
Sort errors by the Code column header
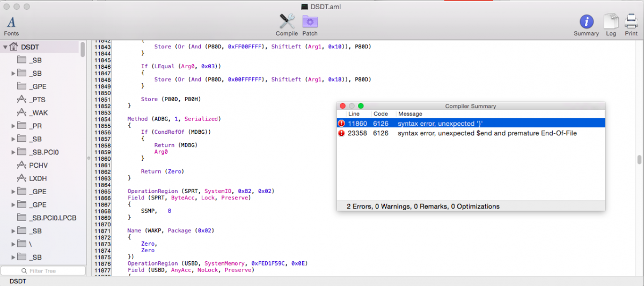tap(380, 114)
